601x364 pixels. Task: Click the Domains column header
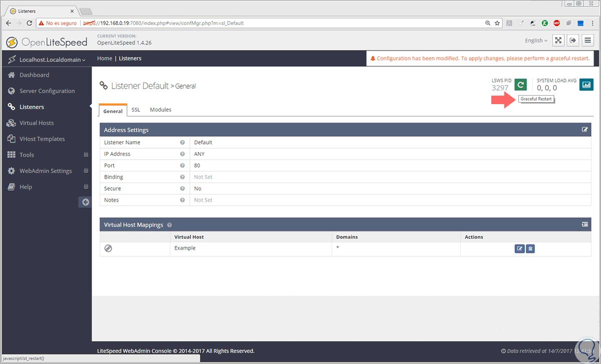click(347, 237)
